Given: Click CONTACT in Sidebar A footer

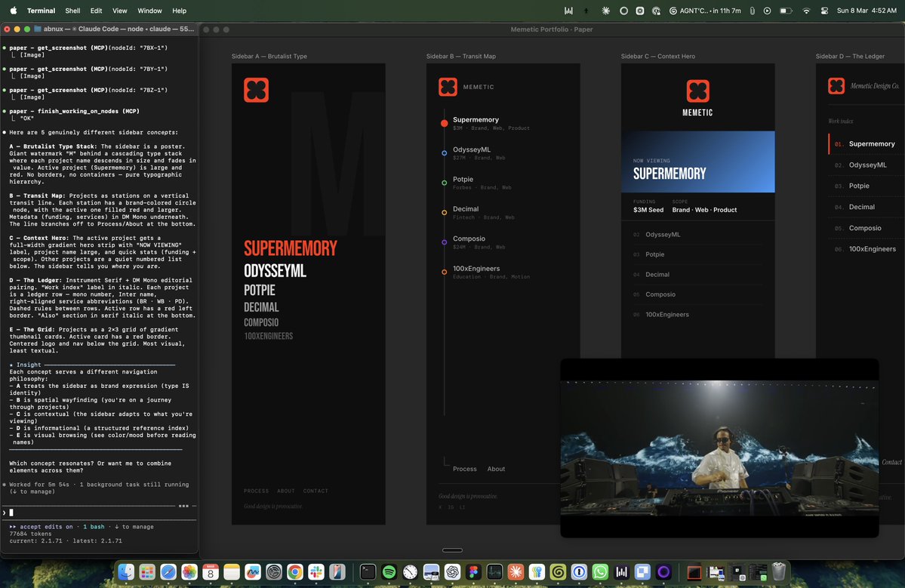Looking at the screenshot, I should point(316,491).
